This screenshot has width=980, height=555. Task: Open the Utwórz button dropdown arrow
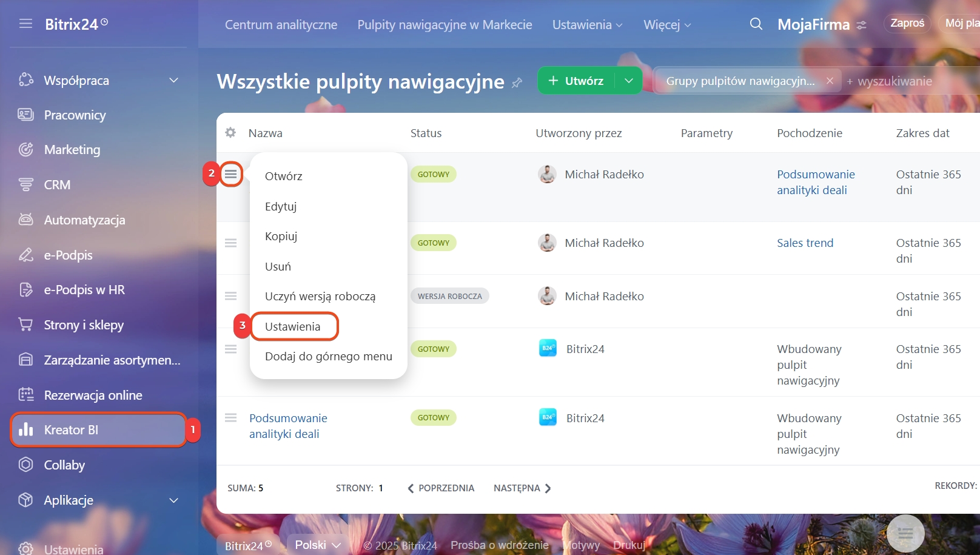click(x=629, y=81)
